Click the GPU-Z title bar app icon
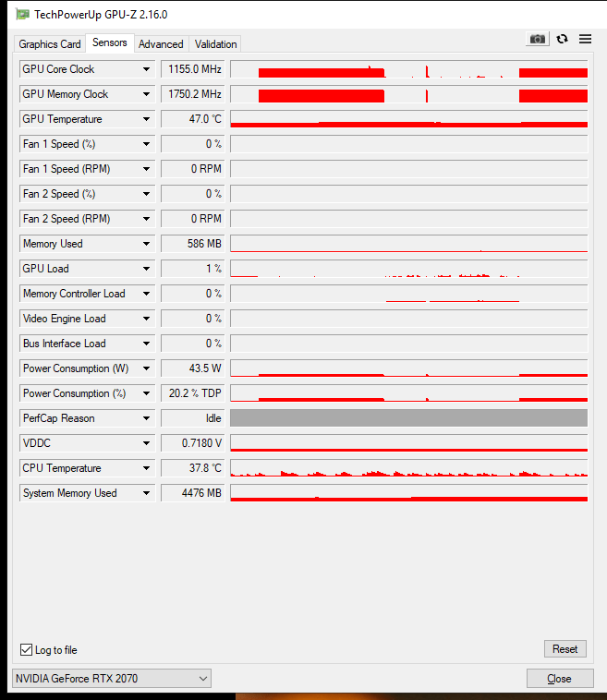This screenshot has height=700, width=607. click(x=22, y=14)
